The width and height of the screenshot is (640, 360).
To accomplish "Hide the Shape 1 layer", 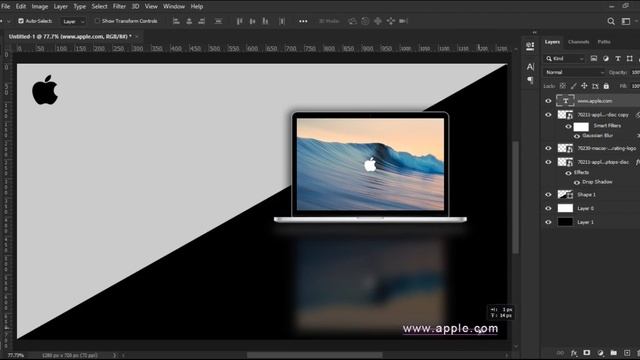I will pyautogui.click(x=548, y=195).
